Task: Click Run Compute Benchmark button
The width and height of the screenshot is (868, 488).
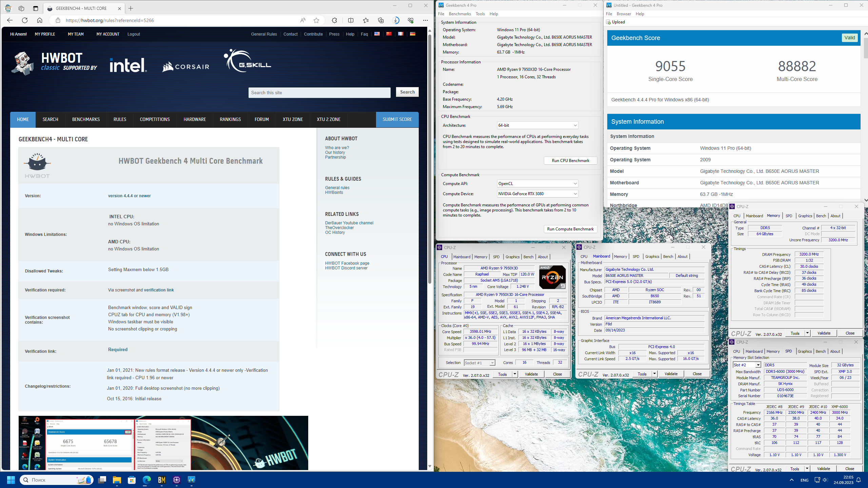Action: click(x=570, y=229)
